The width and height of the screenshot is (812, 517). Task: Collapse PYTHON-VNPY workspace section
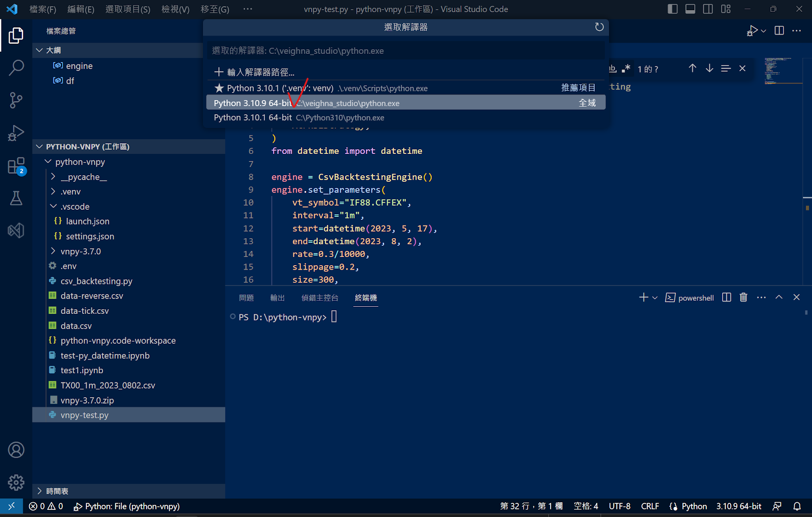(40, 146)
